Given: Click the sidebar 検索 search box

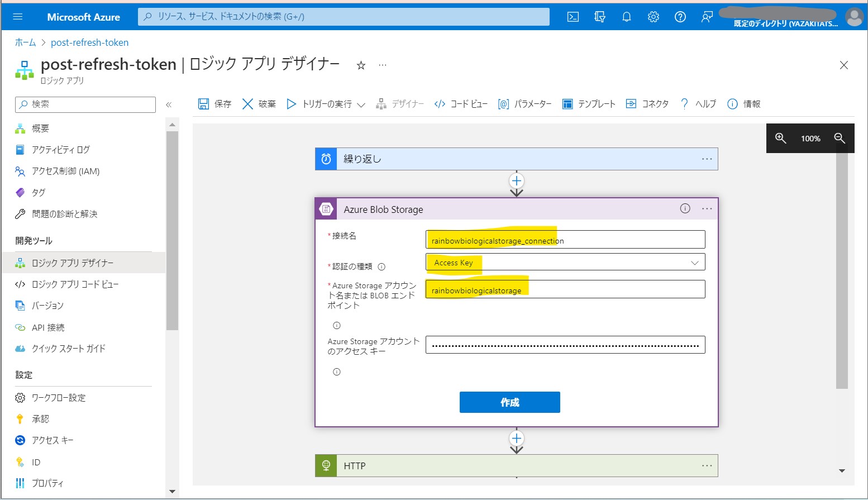Looking at the screenshot, I should (x=85, y=104).
